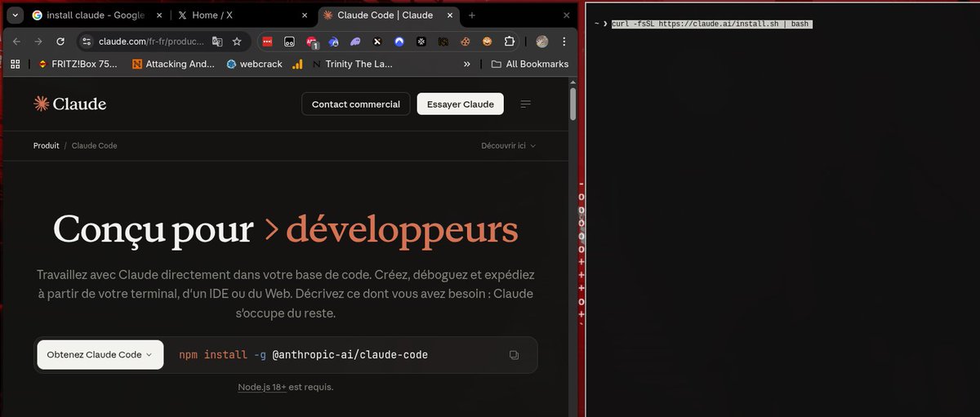
Task: Click the Contact commercial button
Action: (356, 104)
